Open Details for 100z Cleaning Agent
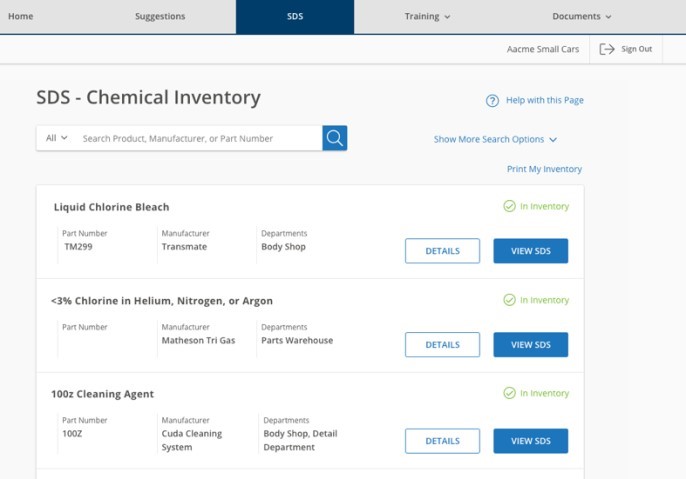The width and height of the screenshot is (686, 479). pos(442,441)
